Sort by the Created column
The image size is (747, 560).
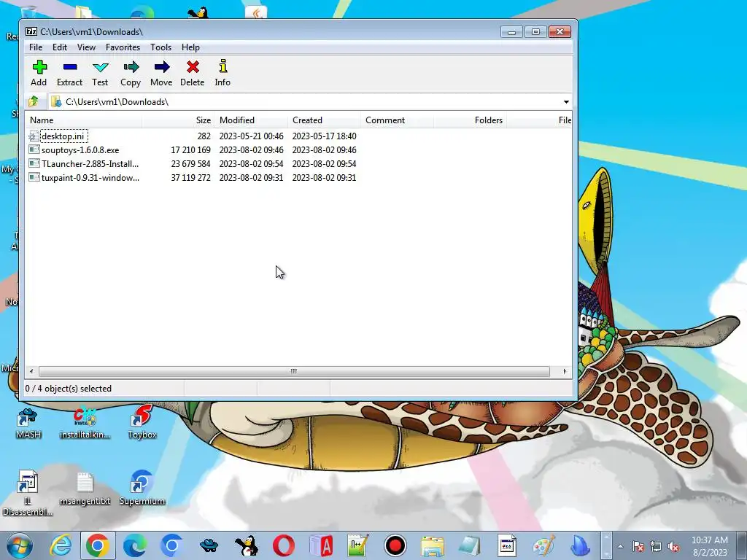(x=324, y=120)
